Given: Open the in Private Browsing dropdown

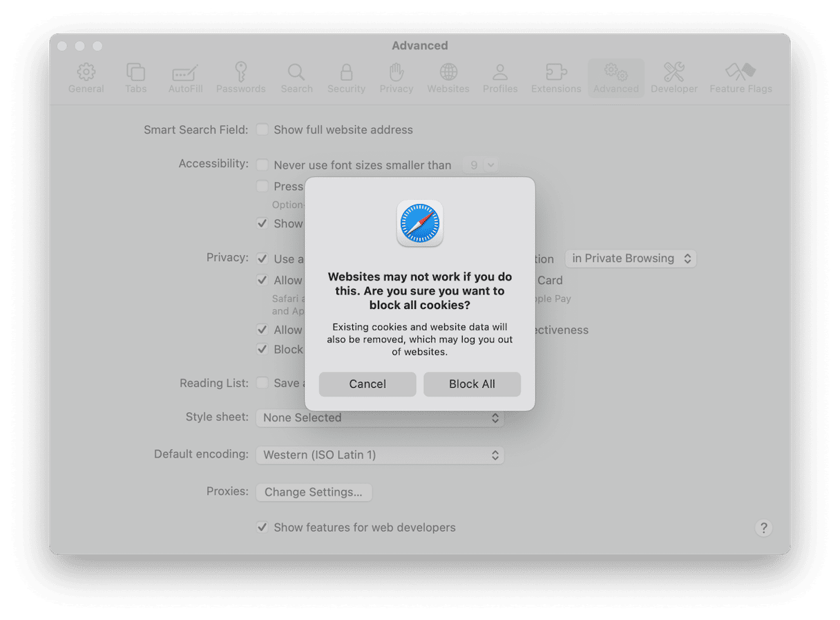Looking at the screenshot, I should point(631,259).
